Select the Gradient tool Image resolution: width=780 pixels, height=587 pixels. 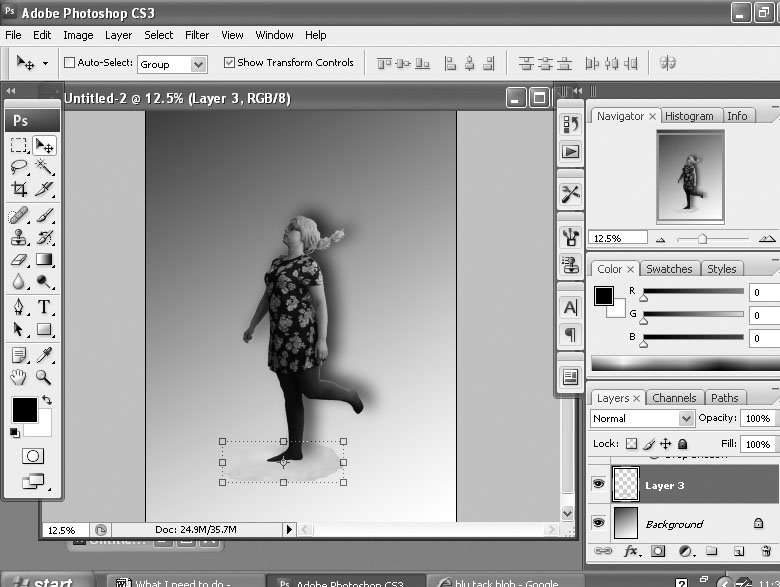pyautogui.click(x=44, y=259)
